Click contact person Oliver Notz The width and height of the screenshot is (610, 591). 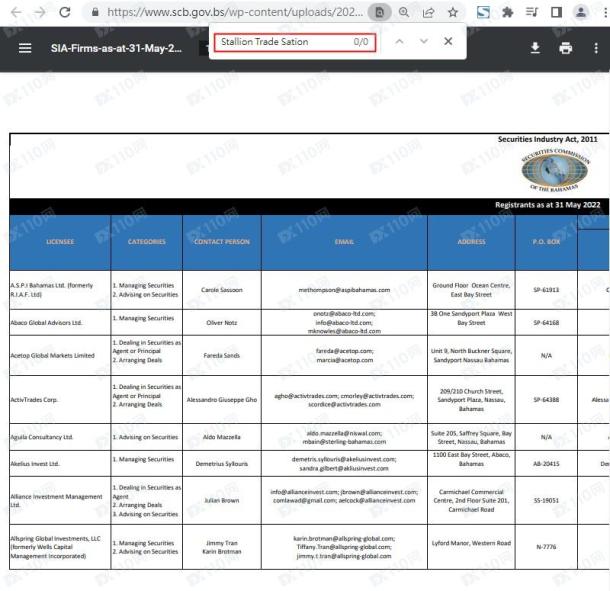(222, 323)
